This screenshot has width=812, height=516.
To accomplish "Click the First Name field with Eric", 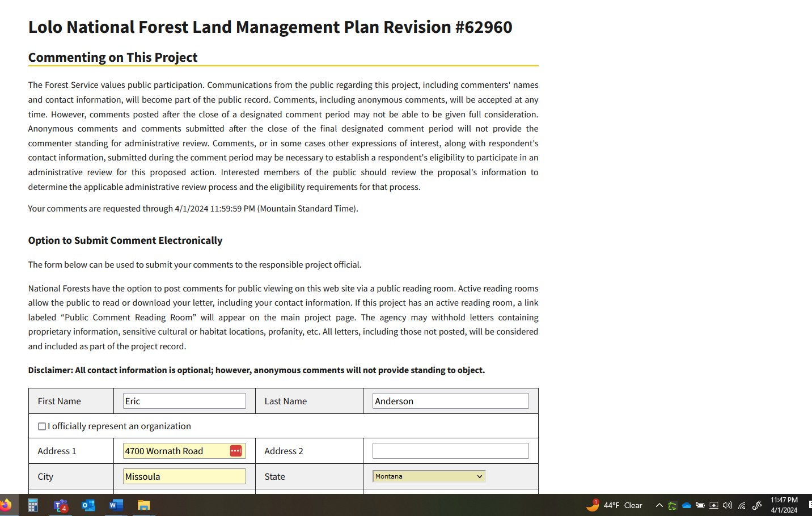I will click(184, 401).
